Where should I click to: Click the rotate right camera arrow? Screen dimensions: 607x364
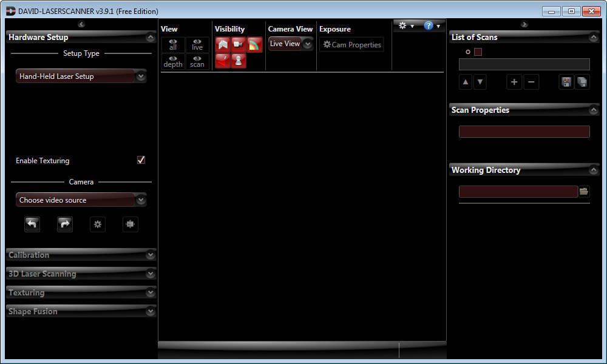[65, 224]
